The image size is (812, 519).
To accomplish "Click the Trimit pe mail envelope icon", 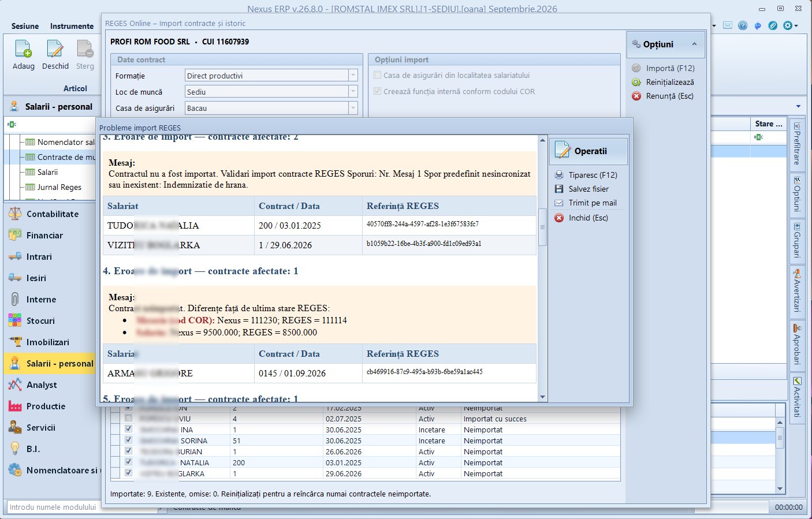I will [559, 203].
